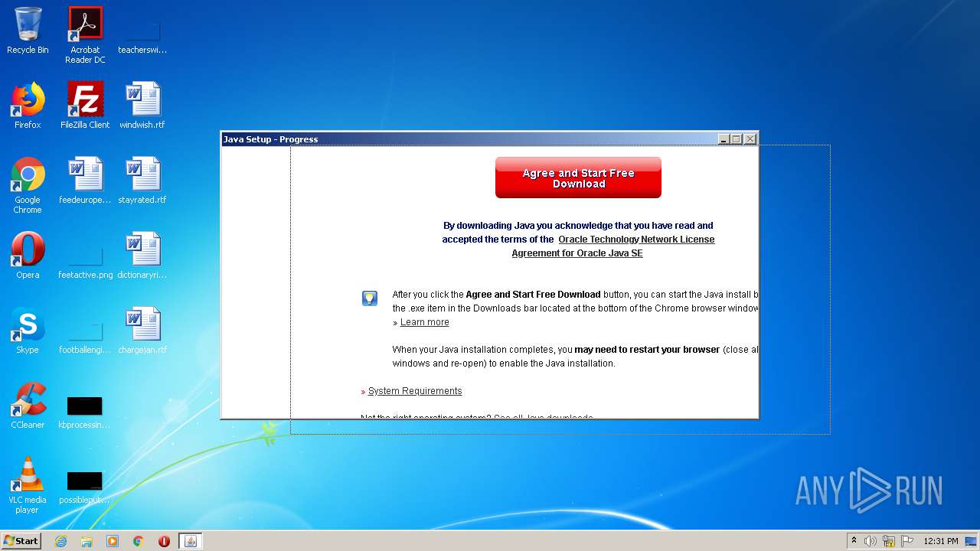Click Agree and Start Free Download button

pyautogui.click(x=578, y=178)
